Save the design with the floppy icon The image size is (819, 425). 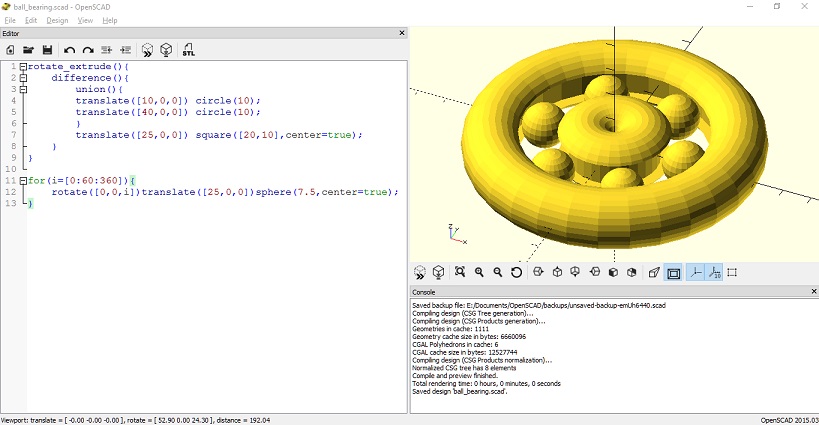pos(47,50)
